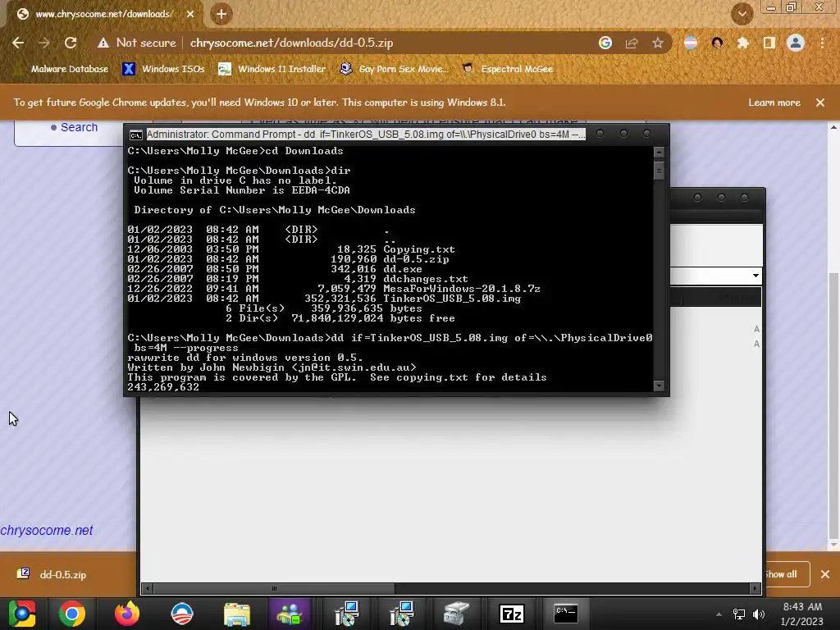
Task: Open Start menu button on taskbar
Action: click(x=22, y=614)
